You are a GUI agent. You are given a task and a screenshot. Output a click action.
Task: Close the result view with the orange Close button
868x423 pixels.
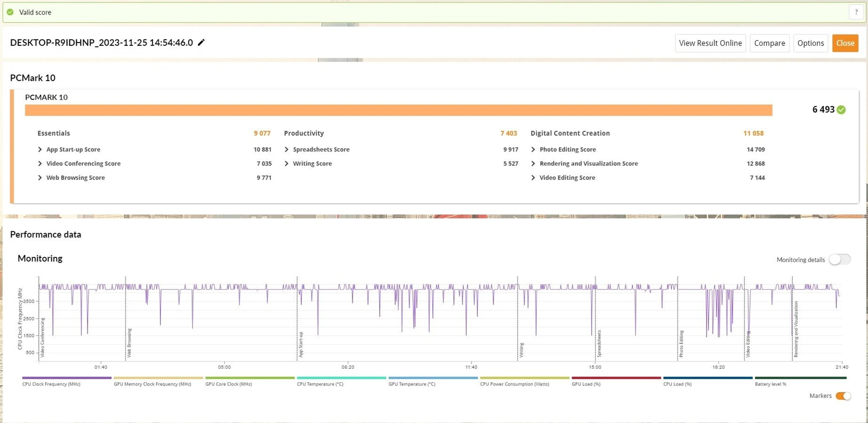pos(845,43)
